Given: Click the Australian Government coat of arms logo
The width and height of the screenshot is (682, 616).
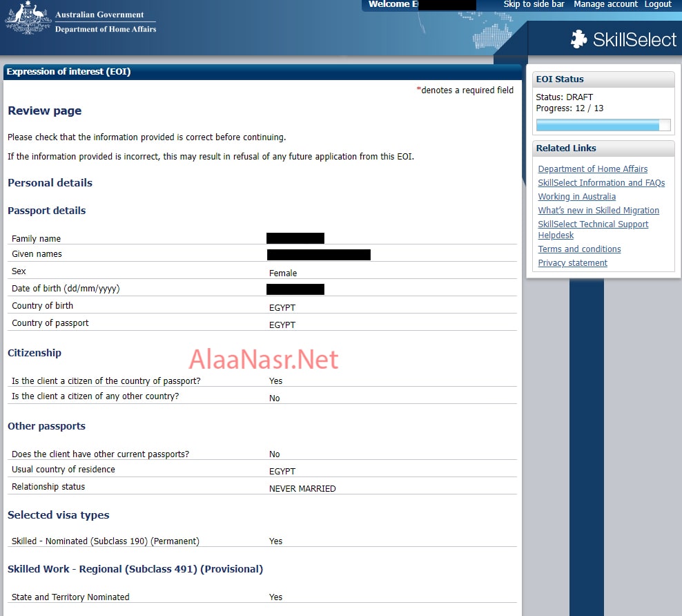Looking at the screenshot, I should click(28, 19).
